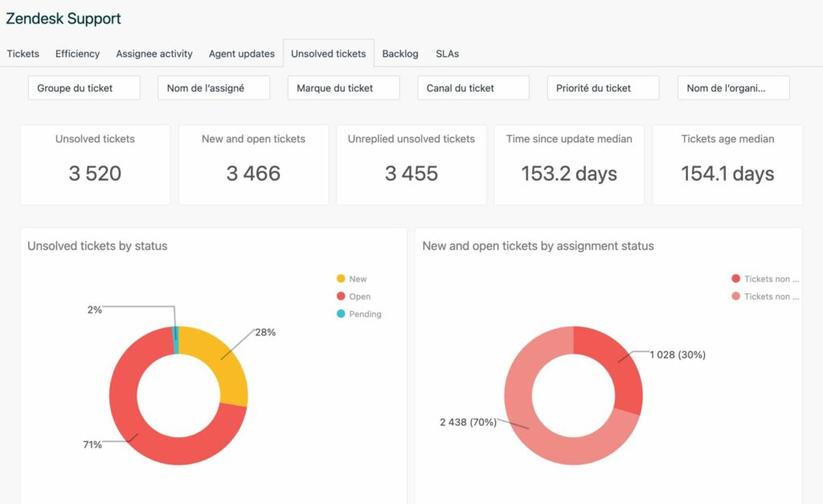Click the blue 2% donut segment
Viewport: 823px width, 504px height.
click(x=176, y=340)
